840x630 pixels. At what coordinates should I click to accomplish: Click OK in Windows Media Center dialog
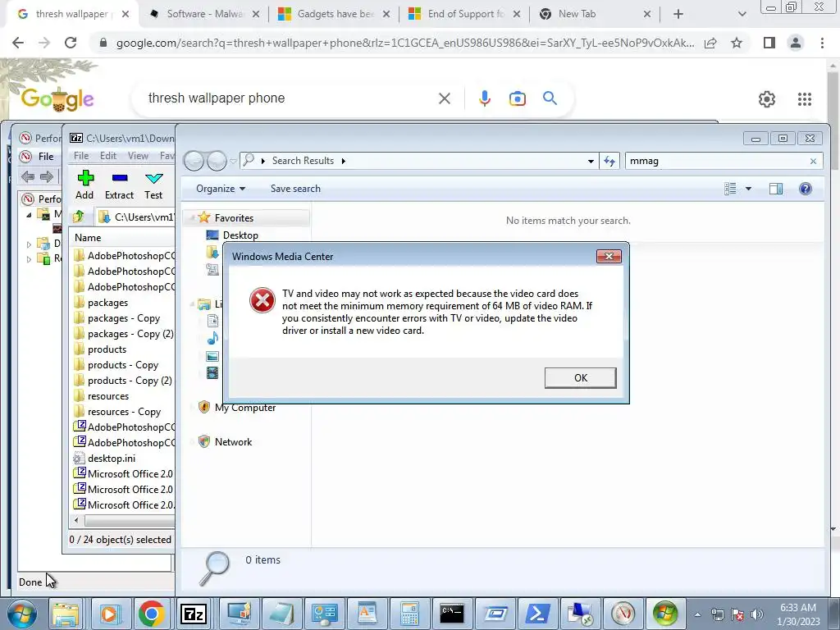[x=580, y=377]
